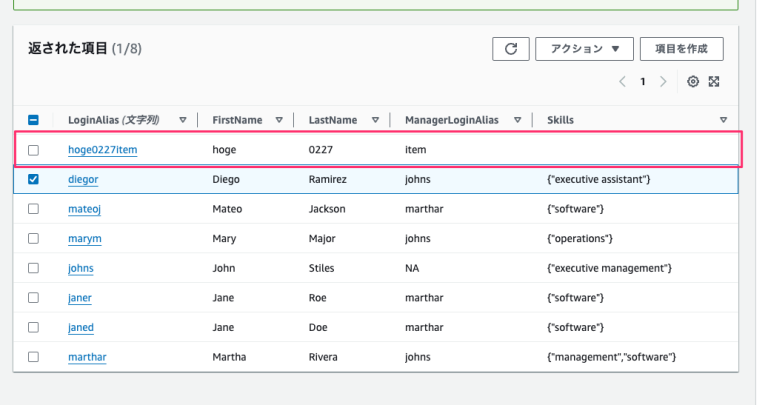
Task: Check the janer row checkbox
Action: point(33,298)
